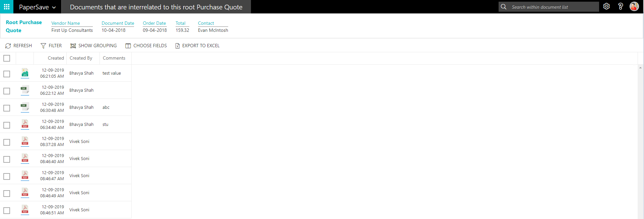The image size is (644, 219).
Task: Open Choose Fields column picker
Action: [146, 46]
